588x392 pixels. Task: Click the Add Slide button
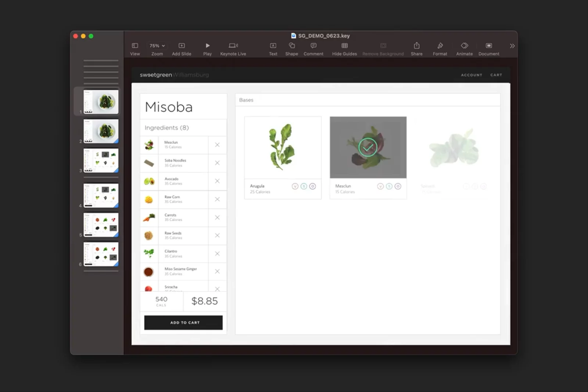click(x=182, y=49)
